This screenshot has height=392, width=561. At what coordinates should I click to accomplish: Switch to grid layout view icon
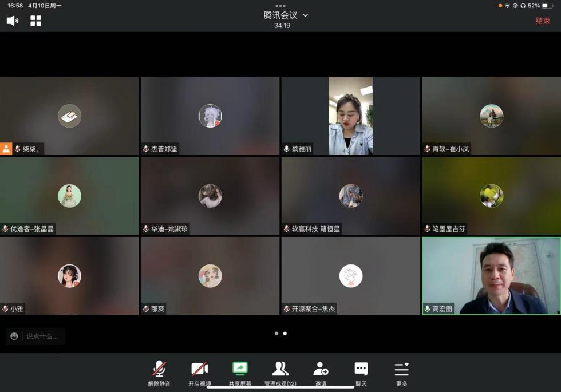click(35, 21)
